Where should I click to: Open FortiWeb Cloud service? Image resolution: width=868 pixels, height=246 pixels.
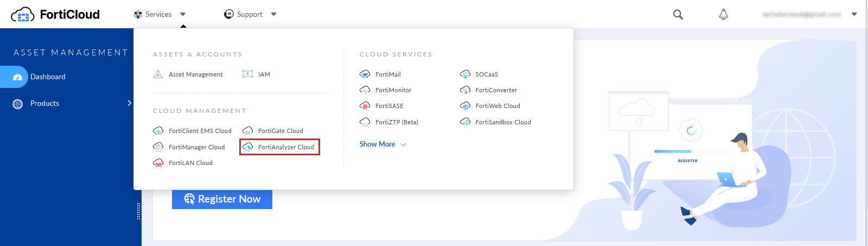(x=497, y=106)
